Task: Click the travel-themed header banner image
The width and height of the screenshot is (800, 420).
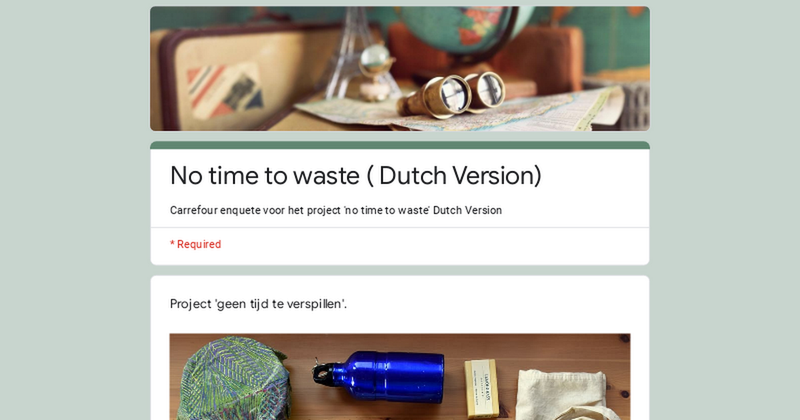Action: (x=399, y=68)
